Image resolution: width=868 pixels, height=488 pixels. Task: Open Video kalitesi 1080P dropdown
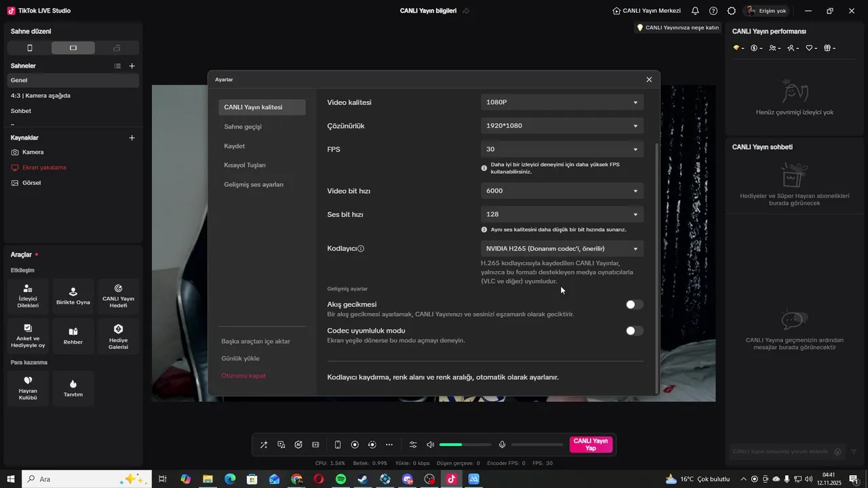(x=562, y=102)
